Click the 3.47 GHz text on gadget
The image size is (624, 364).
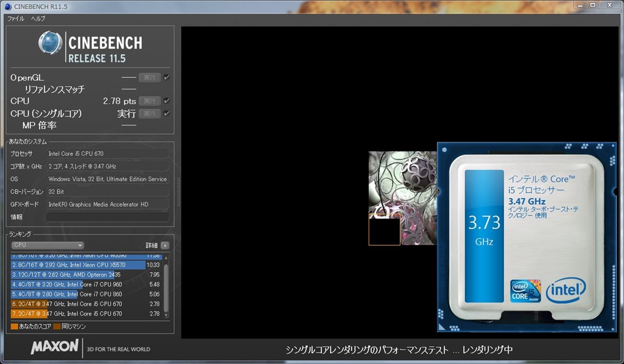tap(527, 201)
